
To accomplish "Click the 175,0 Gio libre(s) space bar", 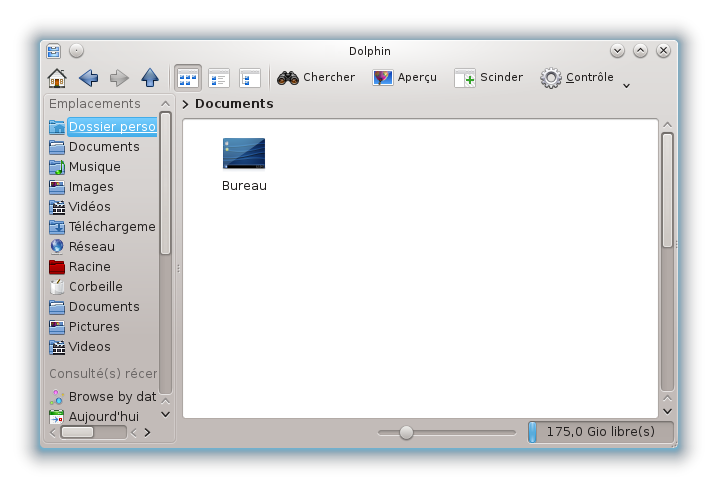I will [600, 432].
